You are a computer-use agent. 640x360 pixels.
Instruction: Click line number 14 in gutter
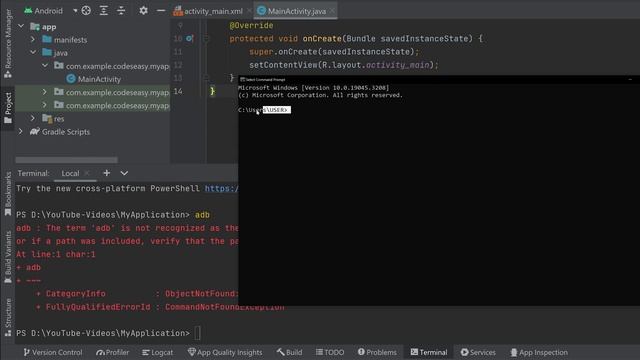(x=178, y=91)
